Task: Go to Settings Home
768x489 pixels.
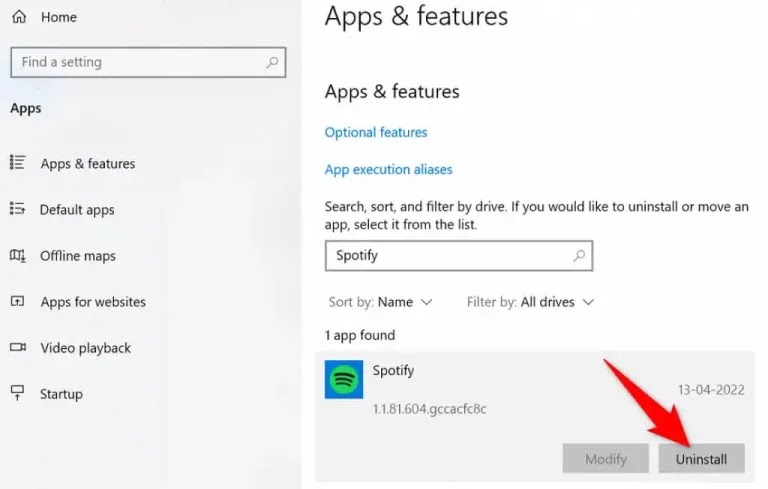Action: point(59,17)
